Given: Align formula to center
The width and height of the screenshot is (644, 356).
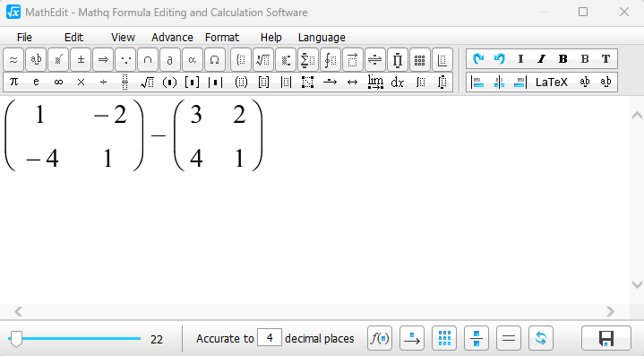Looking at the screenshot, I should pyautogui.click(x=499, y=82).
